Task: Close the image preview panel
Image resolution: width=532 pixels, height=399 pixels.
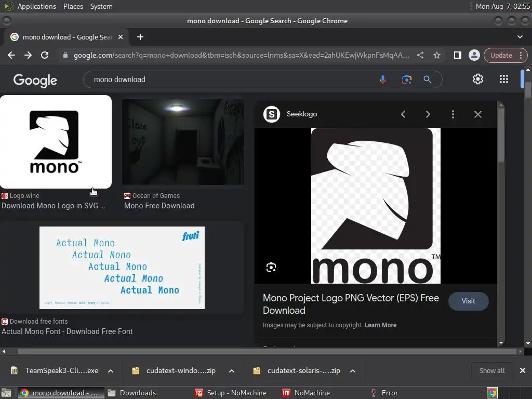Action: 478,114
